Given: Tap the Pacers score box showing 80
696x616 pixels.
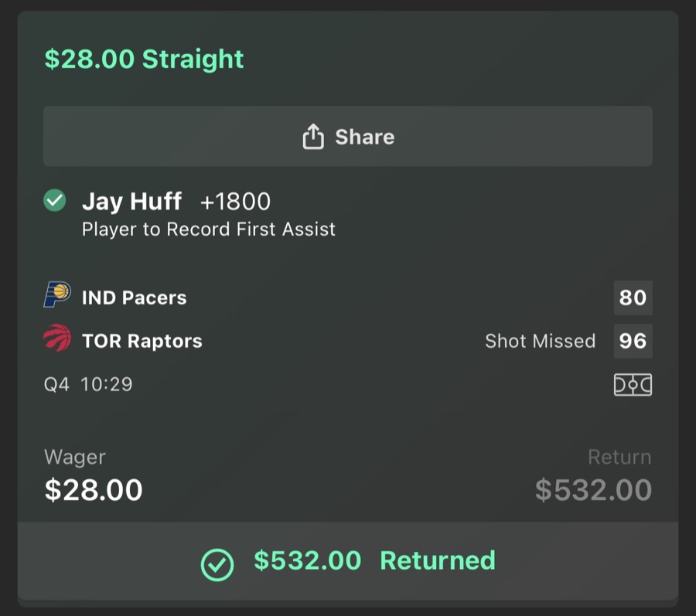Looking at the screenshot, I should [x=633, y=298].
